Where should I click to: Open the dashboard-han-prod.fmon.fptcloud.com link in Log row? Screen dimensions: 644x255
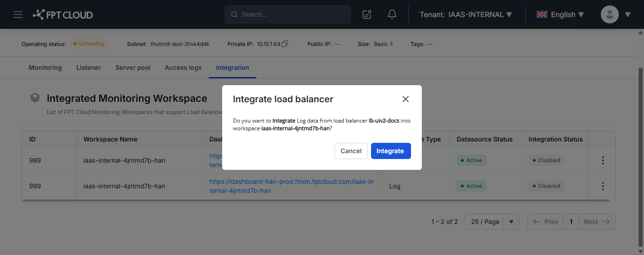tap(291, 186)
